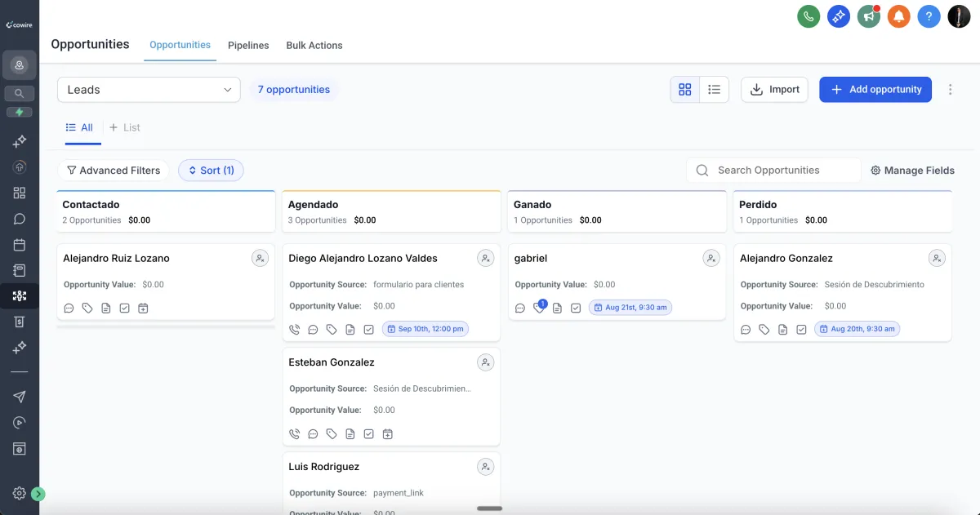This screenshot has width=980, height=515.
Task: Open the tag icon with badge 1 on gabriel card
Action: (539, 308)
